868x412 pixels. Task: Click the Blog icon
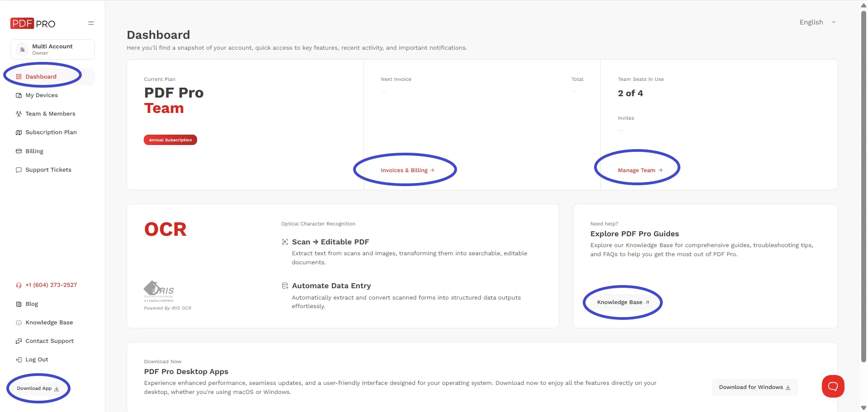[19, 304]
